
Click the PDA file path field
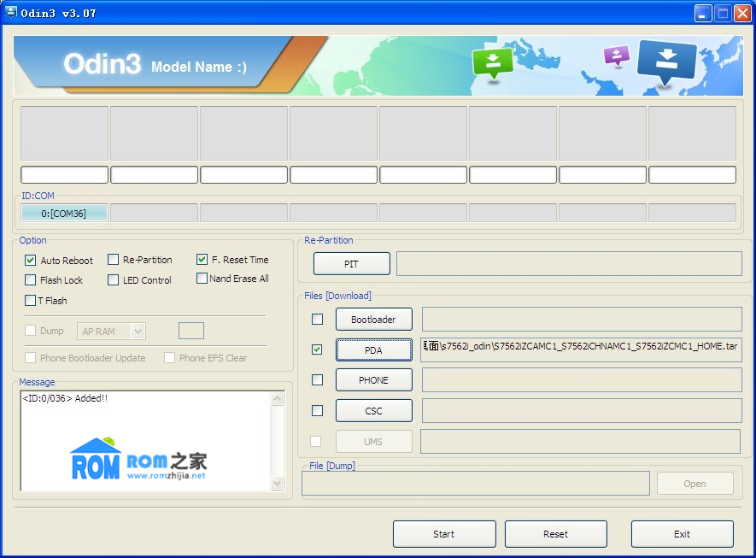581,349
